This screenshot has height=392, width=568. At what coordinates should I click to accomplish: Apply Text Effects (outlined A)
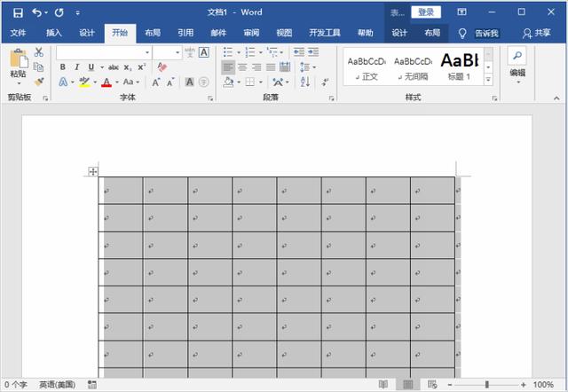63,82
